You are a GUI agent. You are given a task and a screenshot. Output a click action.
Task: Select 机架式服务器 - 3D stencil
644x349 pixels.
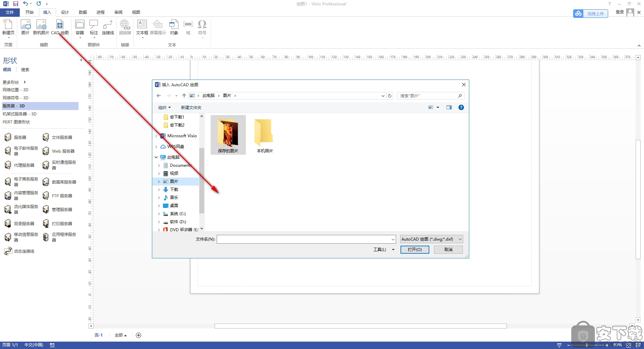[19, 114]
